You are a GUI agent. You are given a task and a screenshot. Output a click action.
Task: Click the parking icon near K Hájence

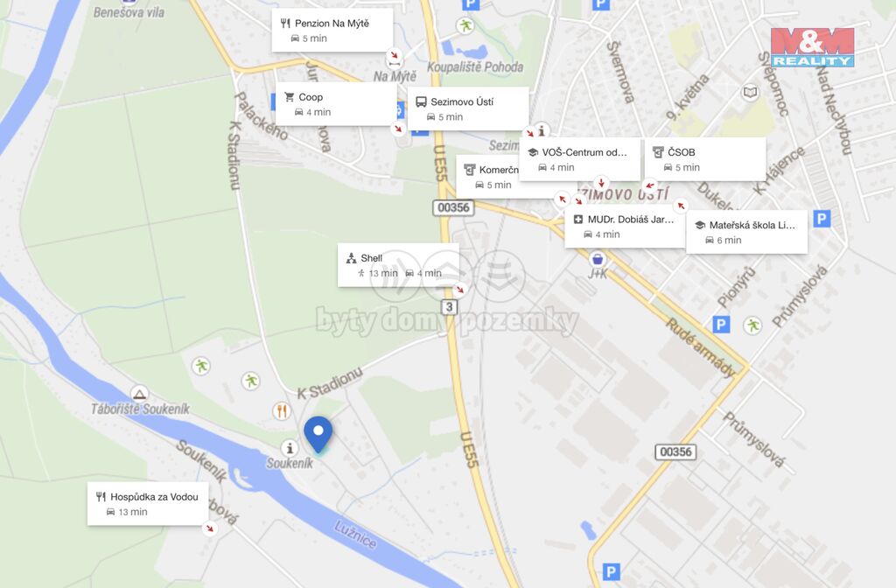coord(821,218)
